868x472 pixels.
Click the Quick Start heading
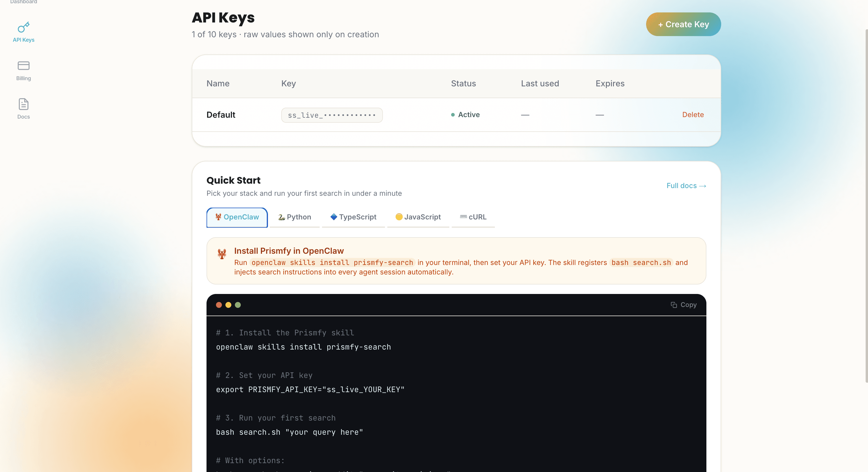coord(233,180)
